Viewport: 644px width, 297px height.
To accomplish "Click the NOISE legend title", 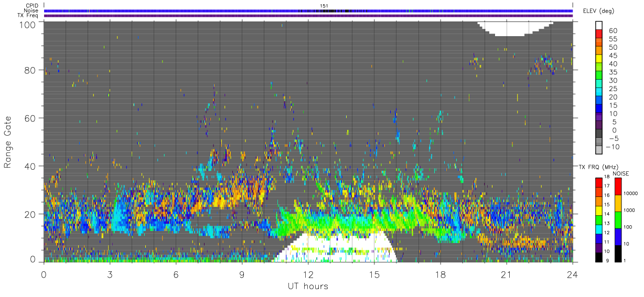I will (x=620, y=173).
